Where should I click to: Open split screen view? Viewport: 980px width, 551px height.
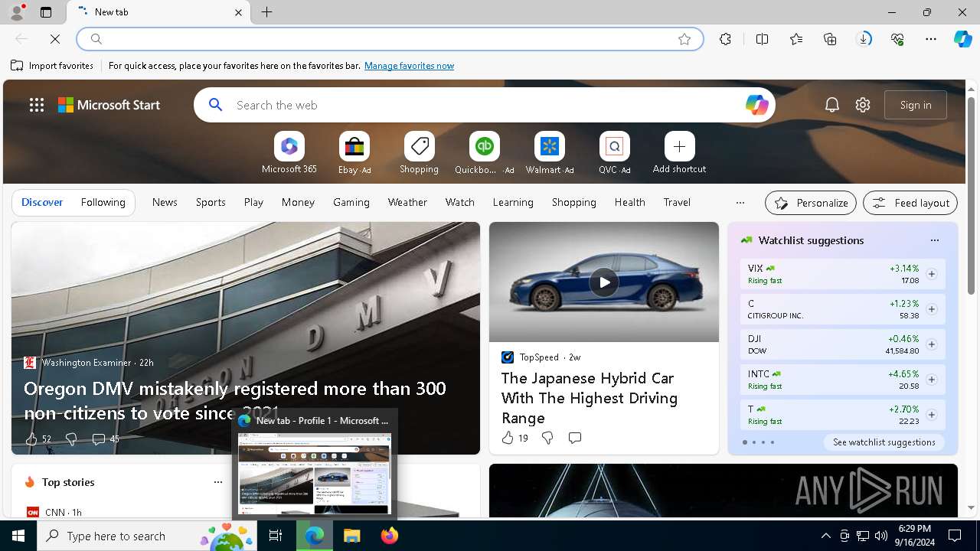pyautogui.click(x=762, y=39)
